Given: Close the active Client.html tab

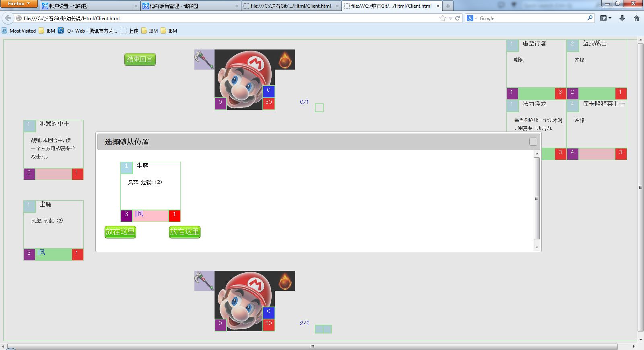Looking at the screenshot, I should coord(438,6).
